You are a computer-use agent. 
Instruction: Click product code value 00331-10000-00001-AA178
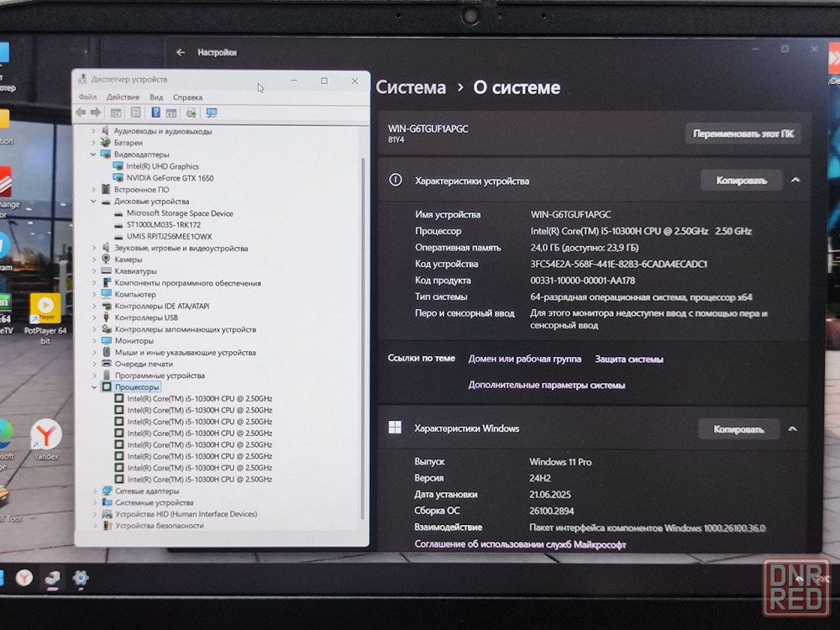[x=582, y=281]
